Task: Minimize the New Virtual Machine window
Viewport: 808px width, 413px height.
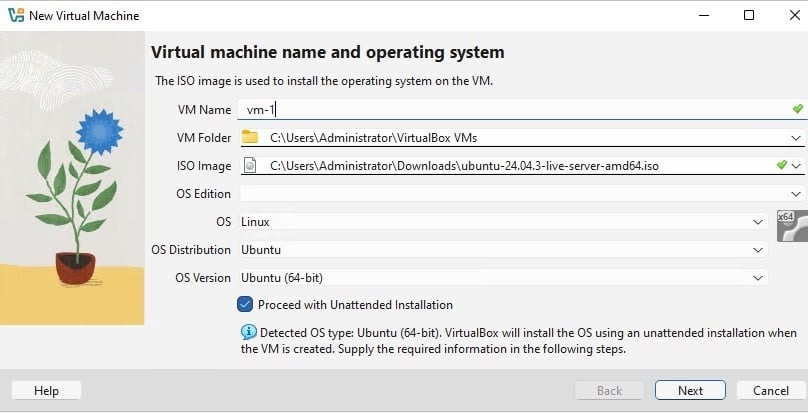Action: coord(704,15)
